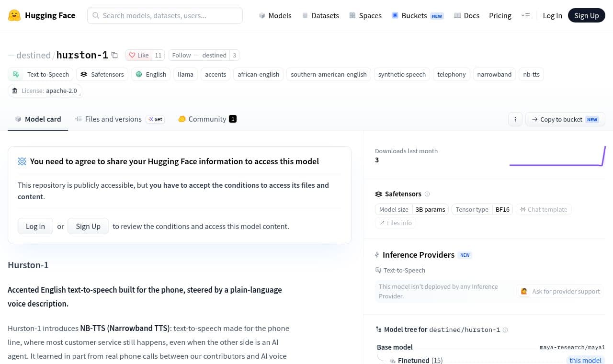Click the apache-2.0 license tag
Screen dimensions: 613x364
pyautogui.click(x=45, y=91)
